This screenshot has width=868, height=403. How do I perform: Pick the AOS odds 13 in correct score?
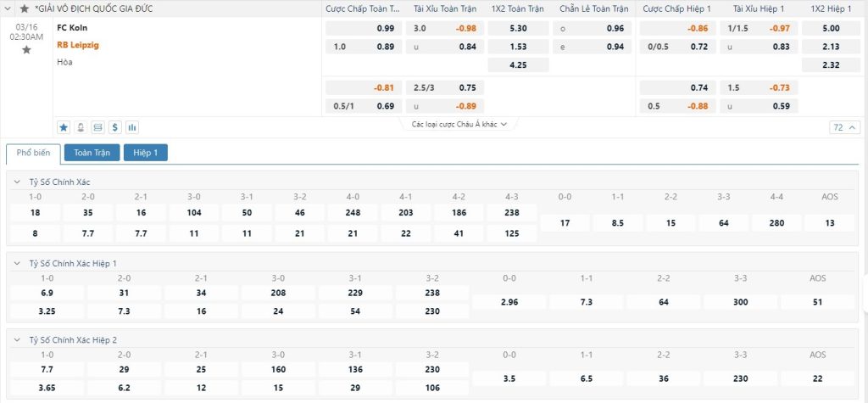(x=829, y=223)
